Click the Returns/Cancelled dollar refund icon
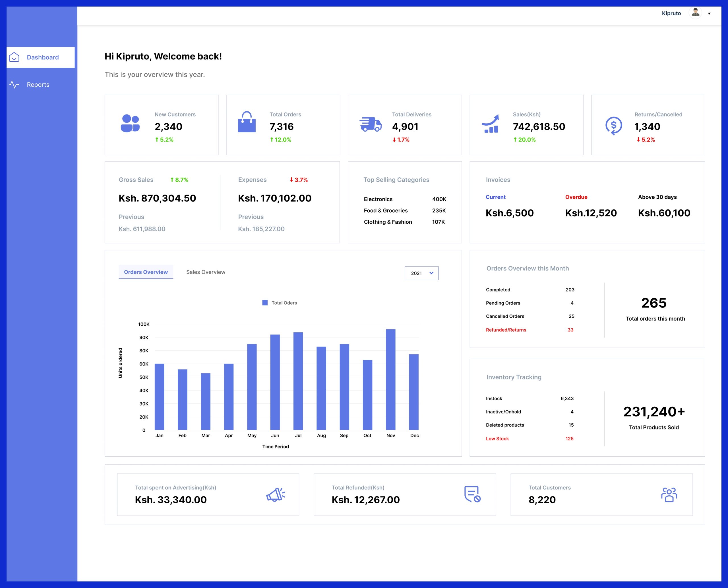 tap(613, 125)
